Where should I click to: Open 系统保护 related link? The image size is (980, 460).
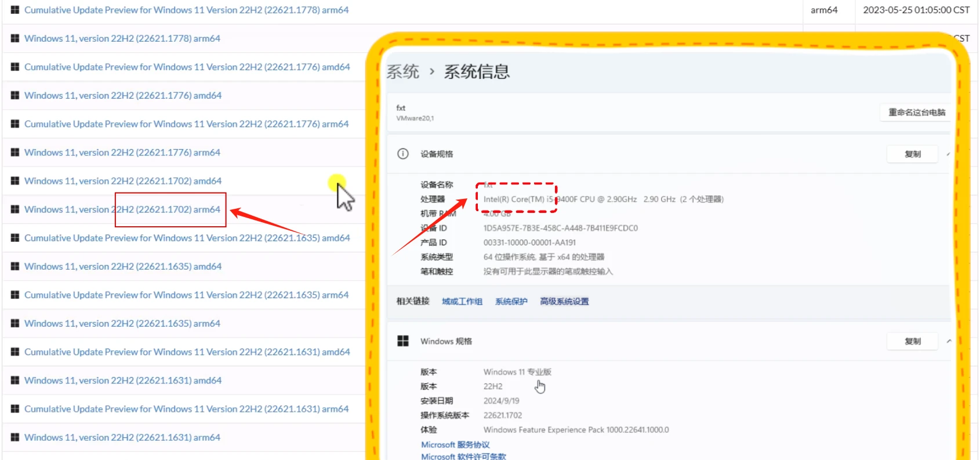click(x=511, y=301)
